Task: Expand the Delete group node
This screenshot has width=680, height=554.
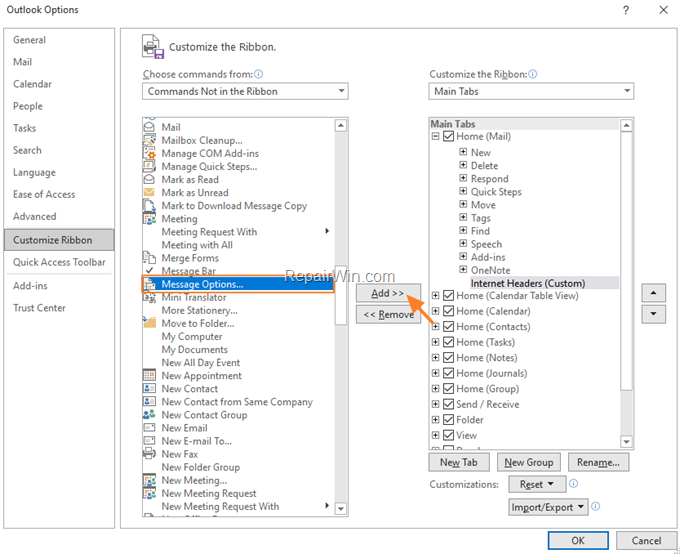Action: click(x=463, y=165)
